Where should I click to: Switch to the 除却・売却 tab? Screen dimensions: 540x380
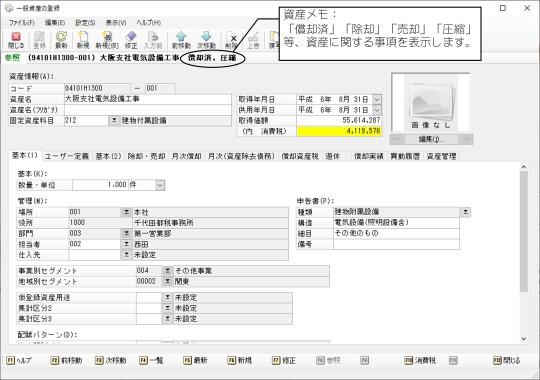coord(146,156)
